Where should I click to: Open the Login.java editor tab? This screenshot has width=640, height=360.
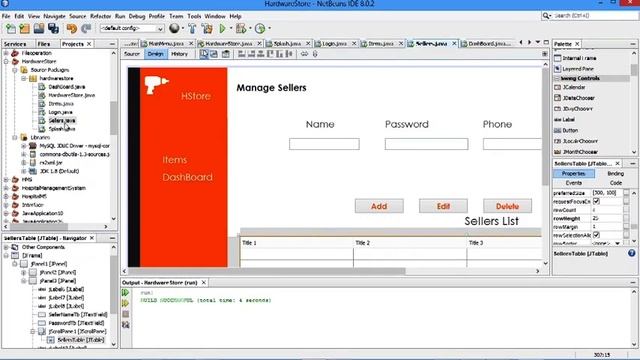coord(334,43)
